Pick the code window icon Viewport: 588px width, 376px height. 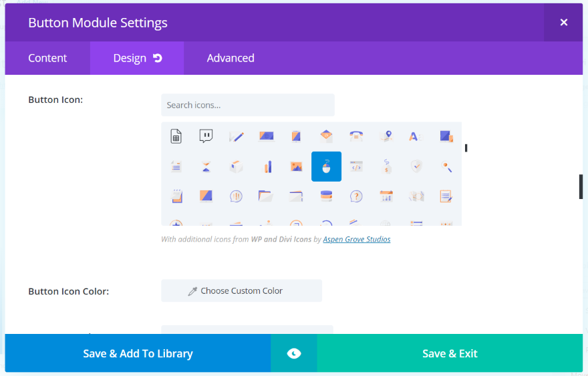coord(356,166)
